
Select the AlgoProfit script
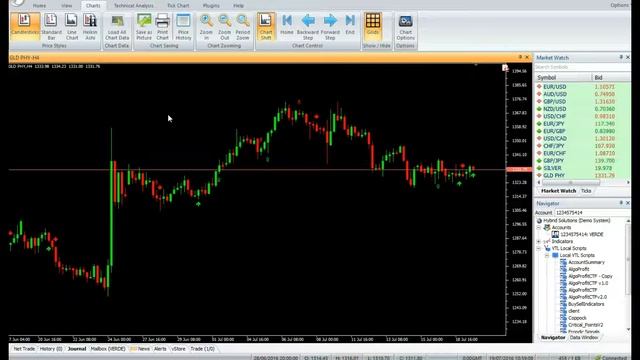click(579, 269)
